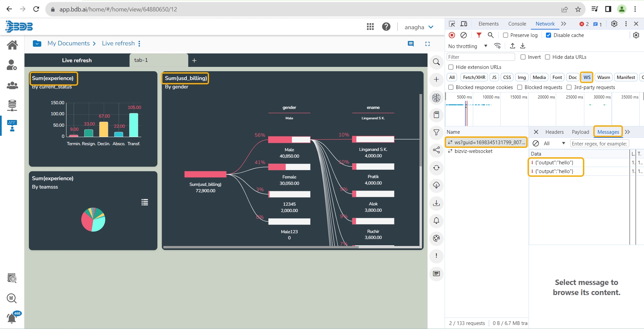
Task: Click the notification bell with 468 badge
Action: point(12,317)
